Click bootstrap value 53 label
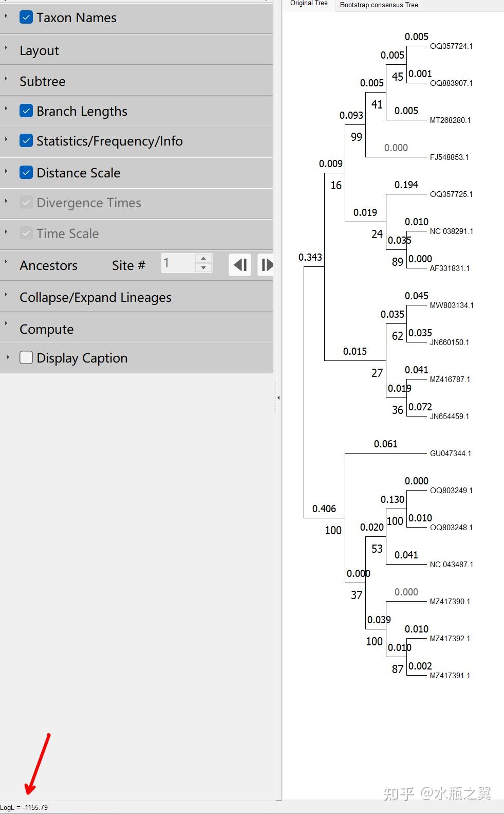Screen dimensions: 504x814 tap(377, 549)
